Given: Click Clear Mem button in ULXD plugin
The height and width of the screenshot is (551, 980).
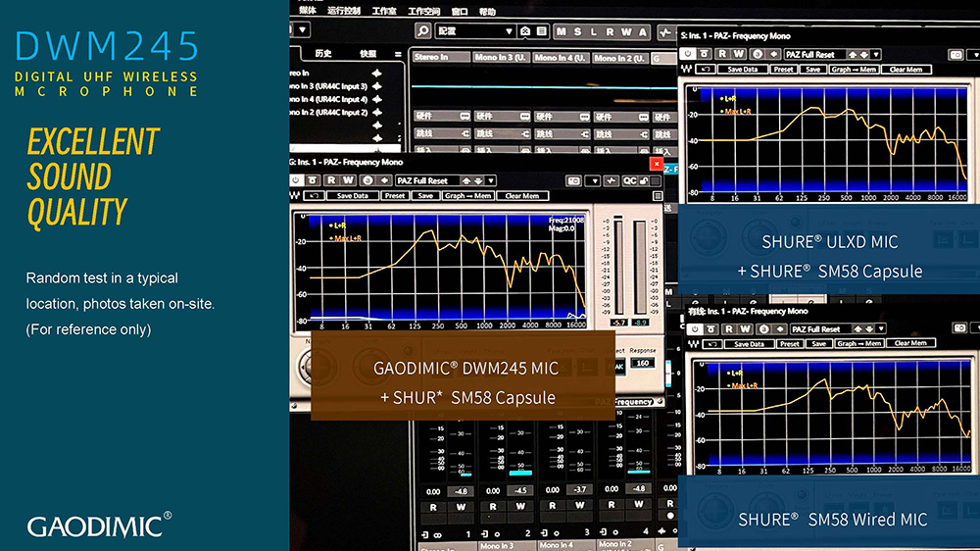Looking at the screenshot, I should pyautogui.click(x=905, y=70).
